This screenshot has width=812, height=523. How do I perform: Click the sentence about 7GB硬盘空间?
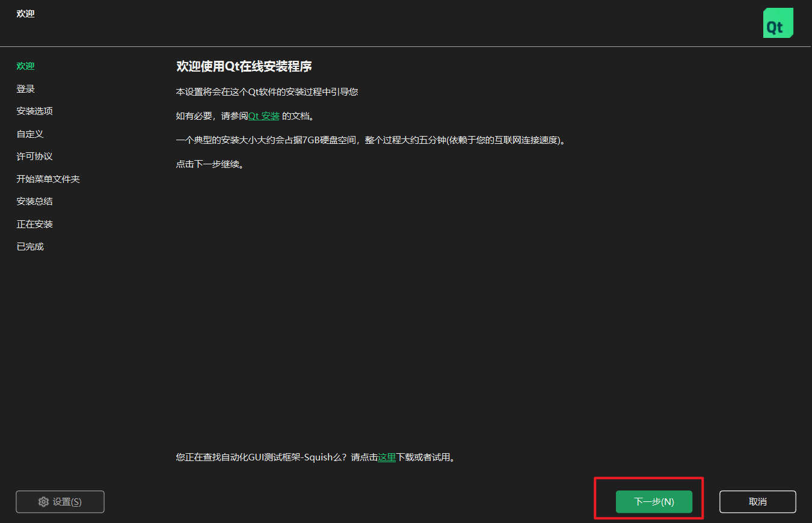pos(371,140)
